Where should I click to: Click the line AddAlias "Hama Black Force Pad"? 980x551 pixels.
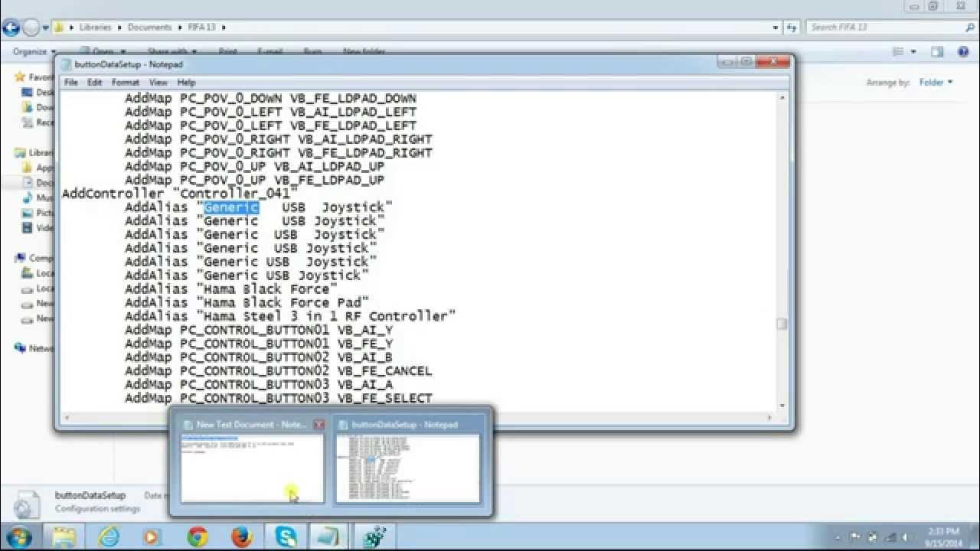pyautogui.click(x=247, y=303)
